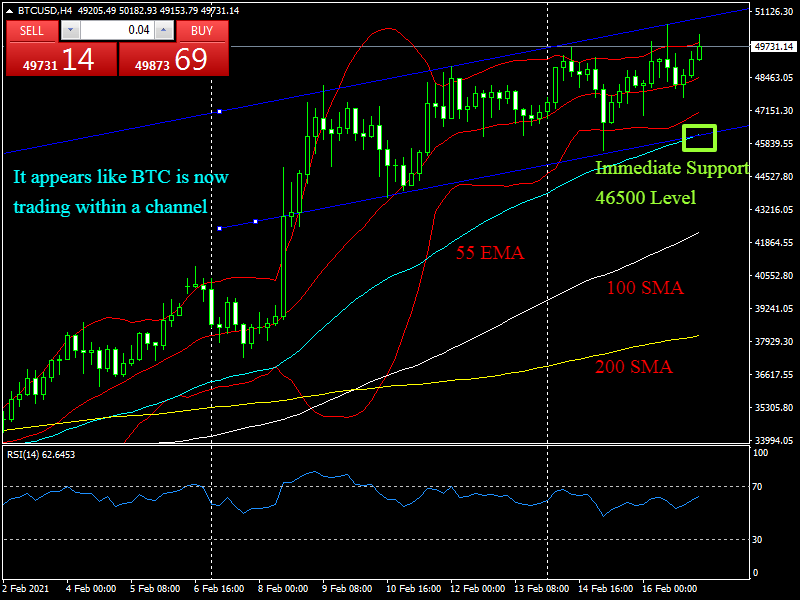This screenshot has width=800, height=600.
Task: Click time axis label 4 Feb 00:00
Action: point(91,588)
